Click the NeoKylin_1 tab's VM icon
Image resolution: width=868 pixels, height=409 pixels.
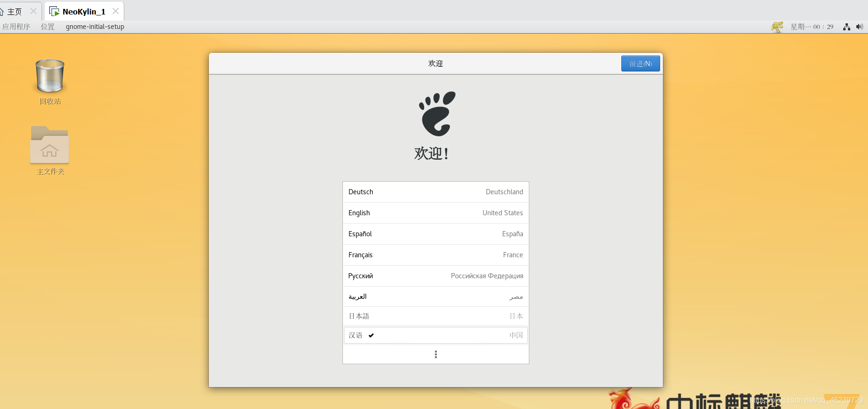point(54,11)
